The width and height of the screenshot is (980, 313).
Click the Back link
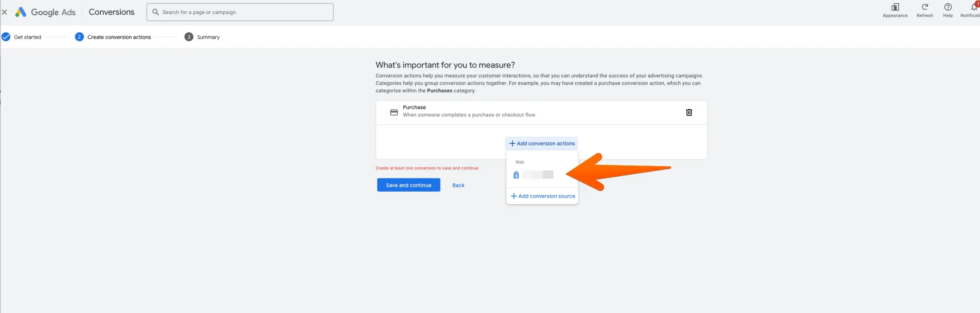458,185
